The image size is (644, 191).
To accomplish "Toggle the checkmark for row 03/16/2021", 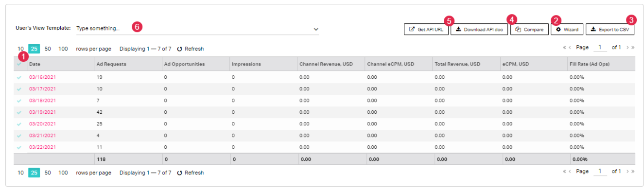I will click(x=19, y=77).
